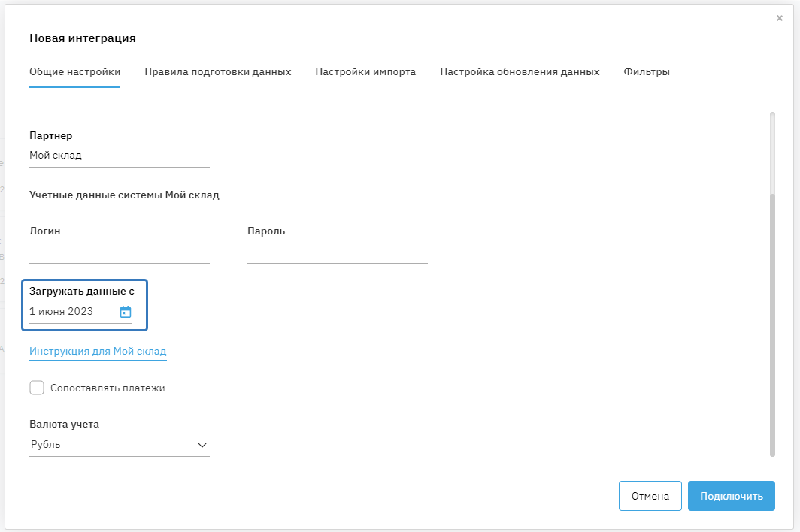The image size is (800, 532).
Task: Click the date value 1 июня 2023
Action: pyautogui.click(x=62, y=312)
